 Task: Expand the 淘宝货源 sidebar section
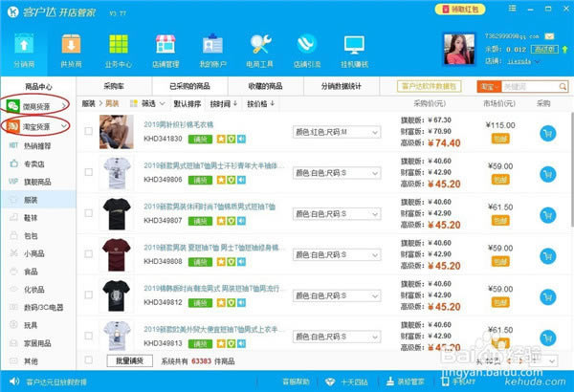[x=36, y=126]
